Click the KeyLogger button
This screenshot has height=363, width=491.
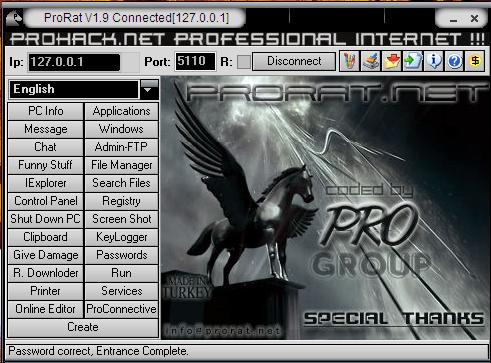coord(121,237)
